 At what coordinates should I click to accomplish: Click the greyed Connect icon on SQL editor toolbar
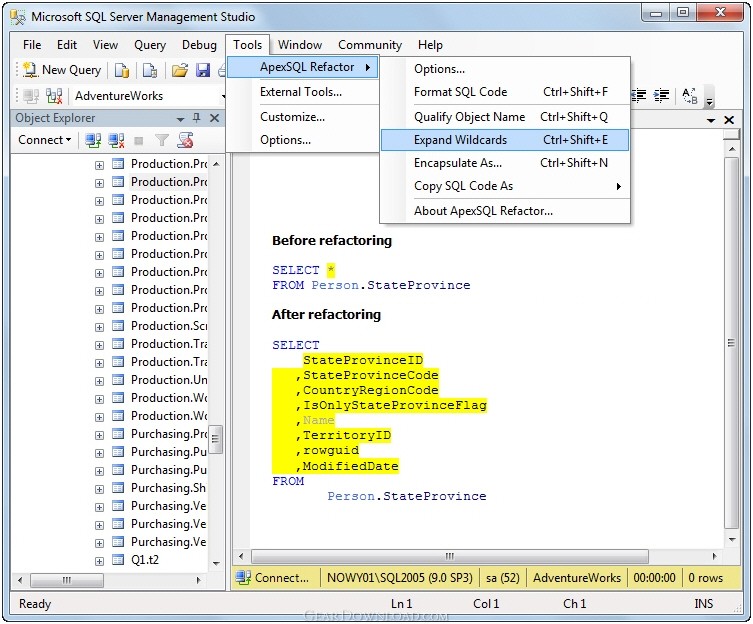coord(32,96)
